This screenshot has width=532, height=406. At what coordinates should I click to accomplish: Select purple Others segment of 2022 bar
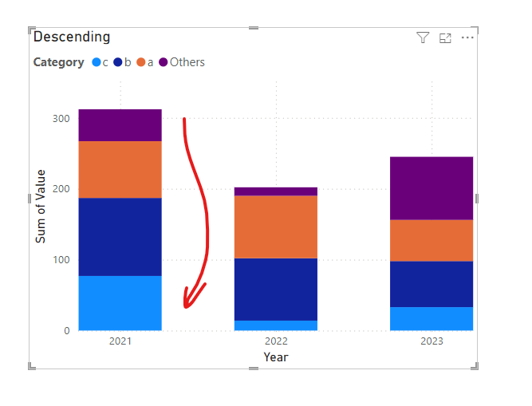(276, 191)
